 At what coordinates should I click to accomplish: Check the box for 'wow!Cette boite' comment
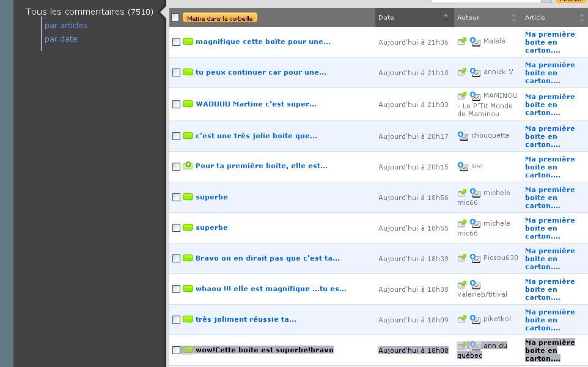(176, 350)
